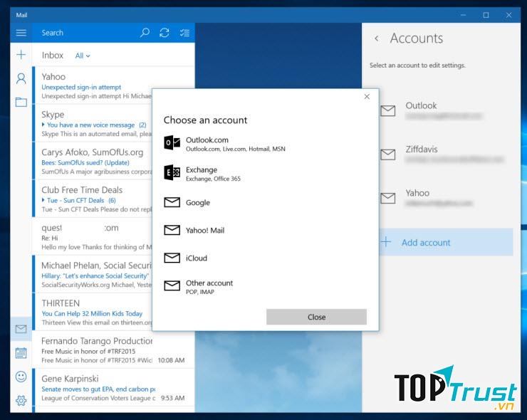Open the hamburger navigation menu
The image size is (527, 420).
21,33
